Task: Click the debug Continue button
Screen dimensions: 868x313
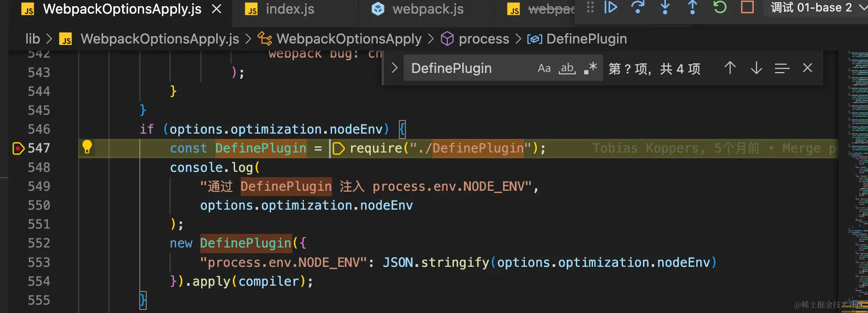Action: tap(611, 7)
